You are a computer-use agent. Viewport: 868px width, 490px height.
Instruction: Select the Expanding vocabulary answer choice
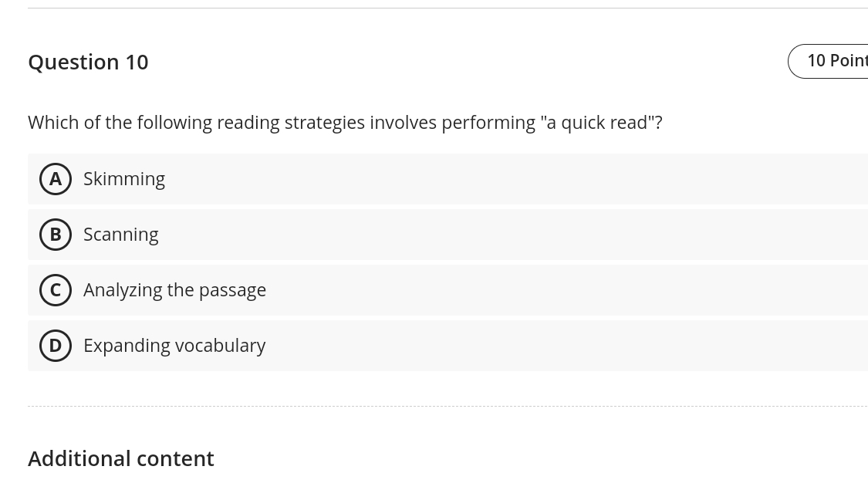pyautogui.click(x=174, y=345)
